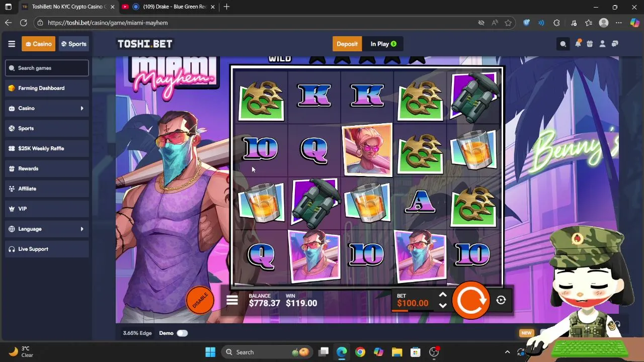Click the Search games field

pyautogui.click(x=47, y=68)
